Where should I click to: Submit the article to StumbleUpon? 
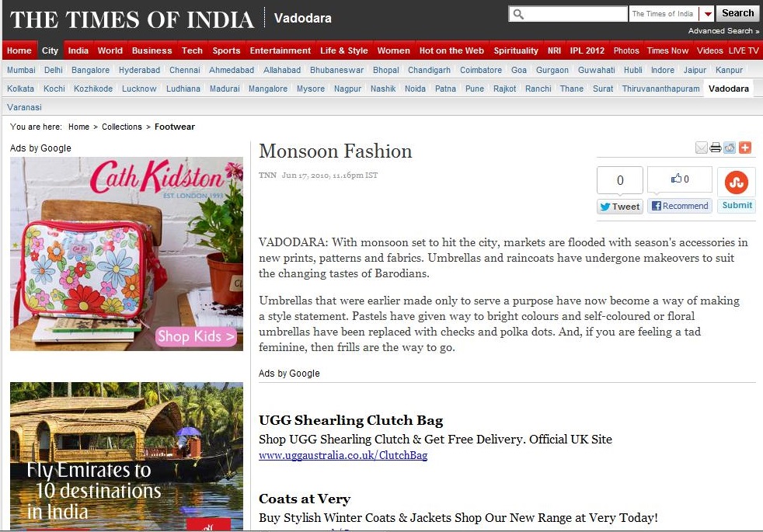pos(737,205)
